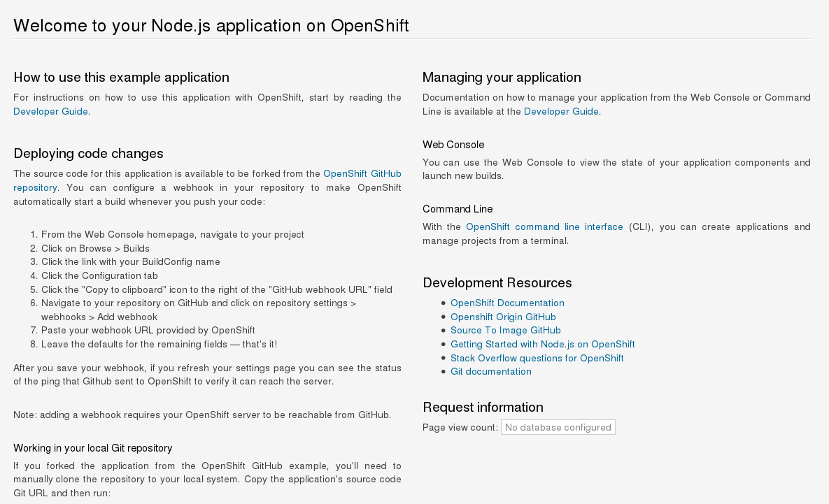Open the Developer Guide link under Managing your application
The width and height of the screenshot is (829, 504).
coord(561,111)
